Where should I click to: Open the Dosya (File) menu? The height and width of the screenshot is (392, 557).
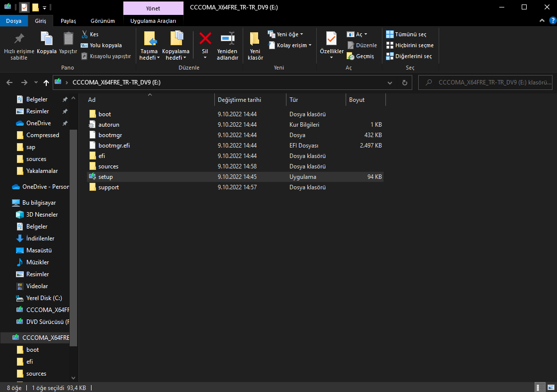click(13, 20)
